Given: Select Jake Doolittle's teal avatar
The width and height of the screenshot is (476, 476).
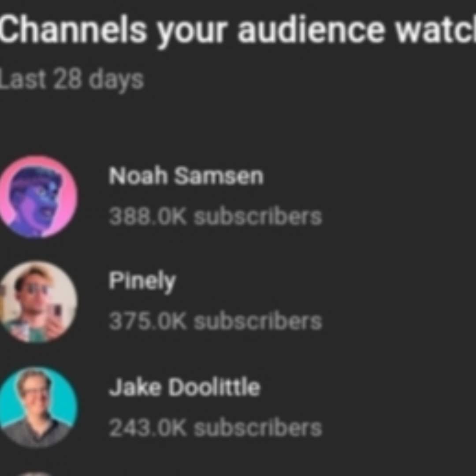Looking at the screenshot, I should click(37, 407).
